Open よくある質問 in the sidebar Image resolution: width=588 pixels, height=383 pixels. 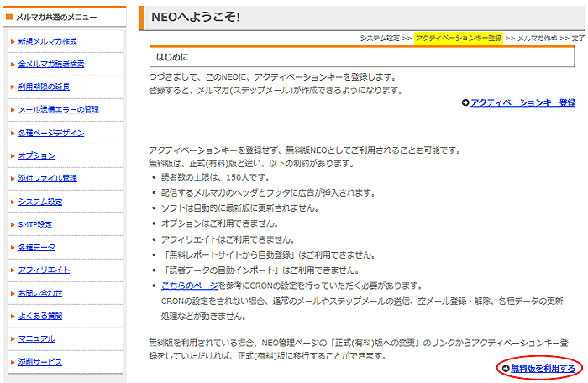click(40, 316)
